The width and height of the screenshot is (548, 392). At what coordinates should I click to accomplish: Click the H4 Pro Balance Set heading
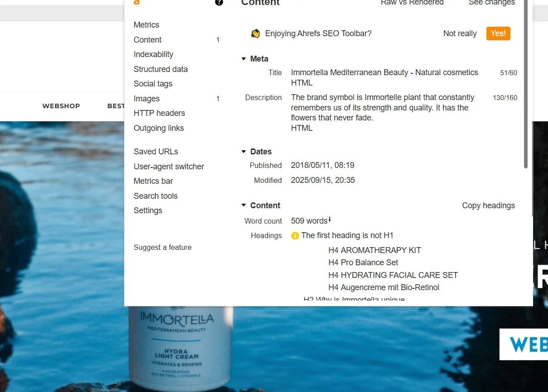tap(363, 263)
